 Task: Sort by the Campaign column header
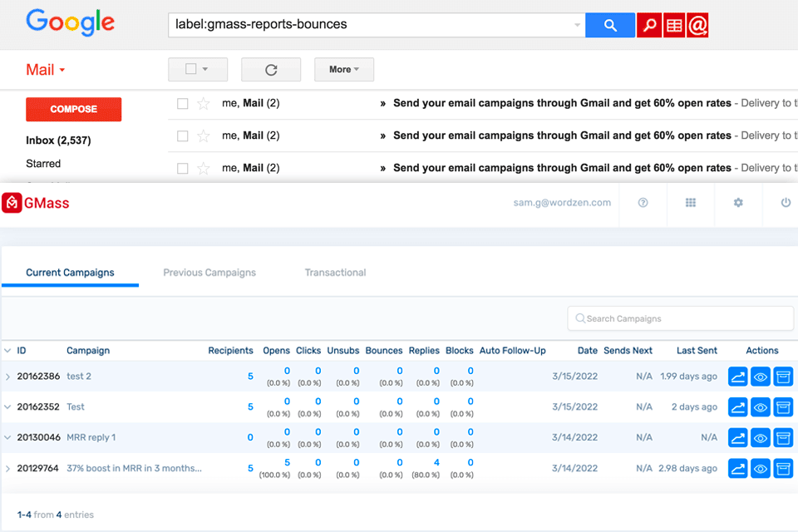[x=88, y=351]
